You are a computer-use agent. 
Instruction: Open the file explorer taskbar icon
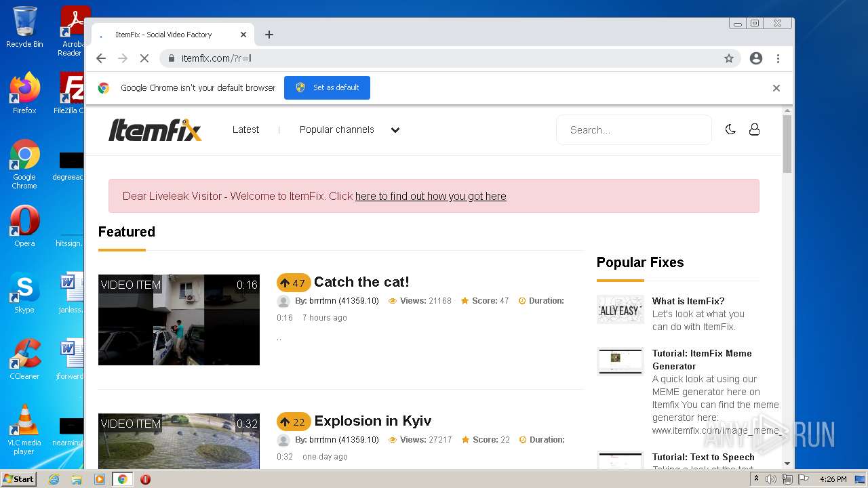(x=77, y=479)
